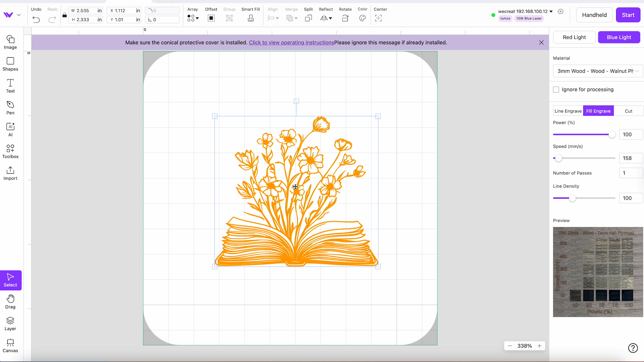Open the AI tool
The height and width of the screenshot is (362, 644).
coord(10,129)
